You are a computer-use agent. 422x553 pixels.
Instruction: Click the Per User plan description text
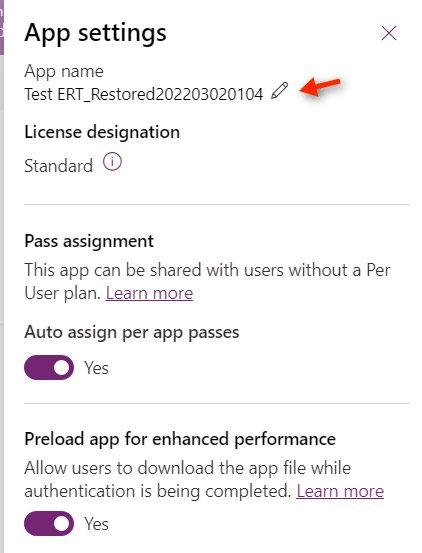click(207, 281)
